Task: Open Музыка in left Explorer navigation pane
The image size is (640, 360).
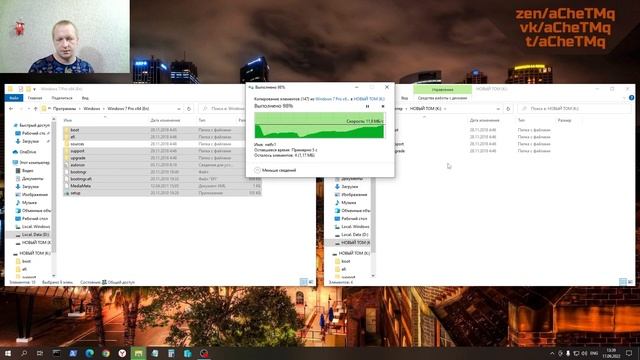Action: (26, 202)
